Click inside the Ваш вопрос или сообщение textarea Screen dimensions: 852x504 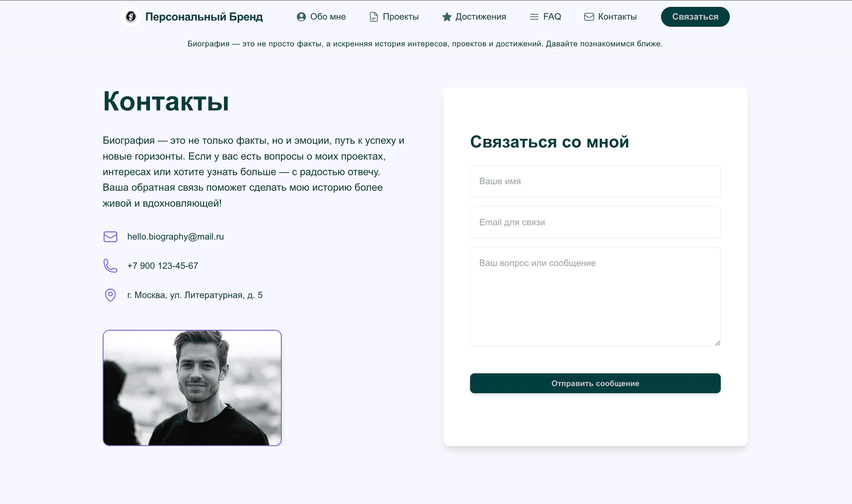595,296
